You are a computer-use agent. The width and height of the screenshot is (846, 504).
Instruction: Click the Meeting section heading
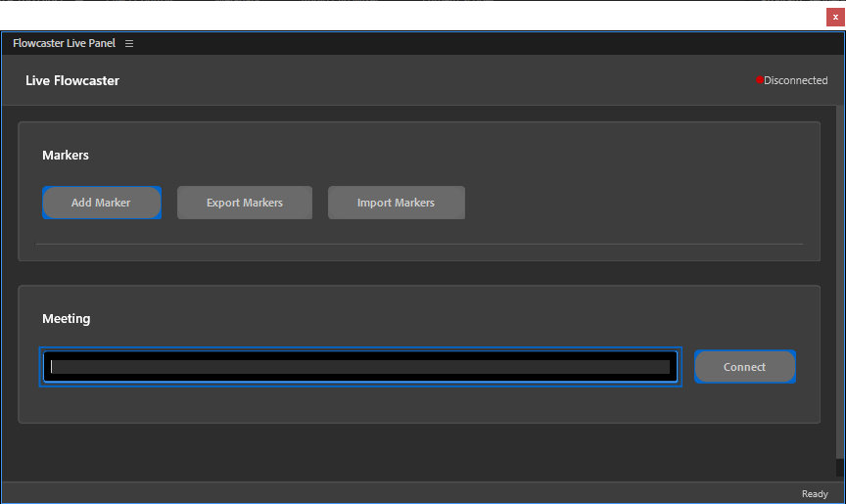pos(66,319)
